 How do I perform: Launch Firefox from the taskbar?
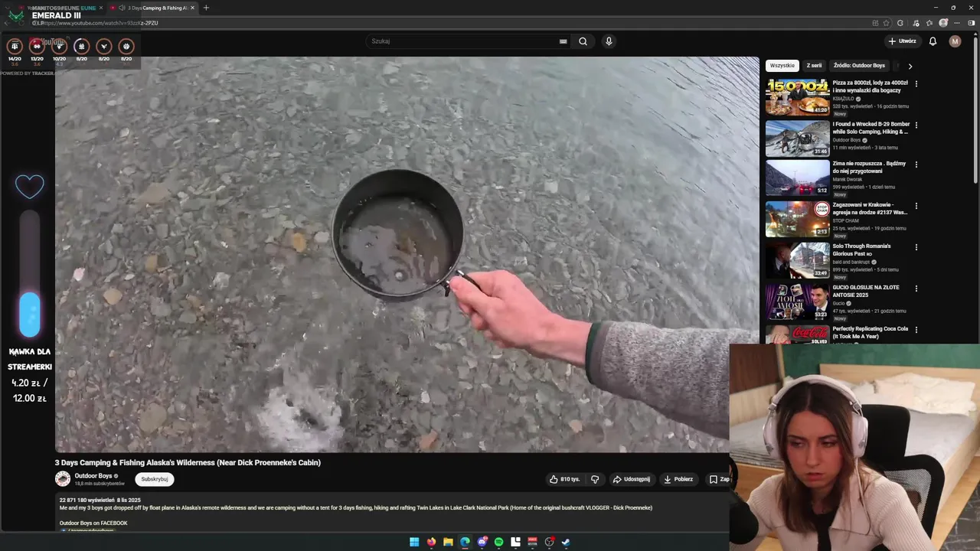click(431, 542)
